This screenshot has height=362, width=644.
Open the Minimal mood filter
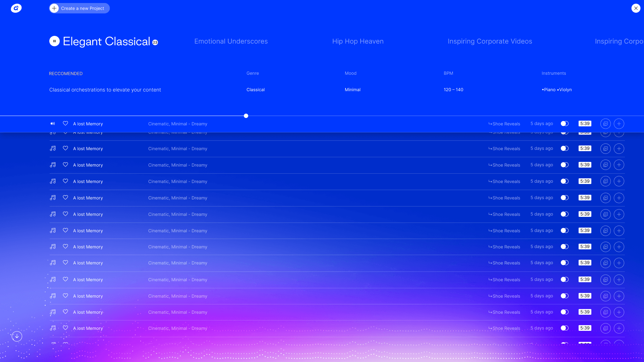point(353,90)
